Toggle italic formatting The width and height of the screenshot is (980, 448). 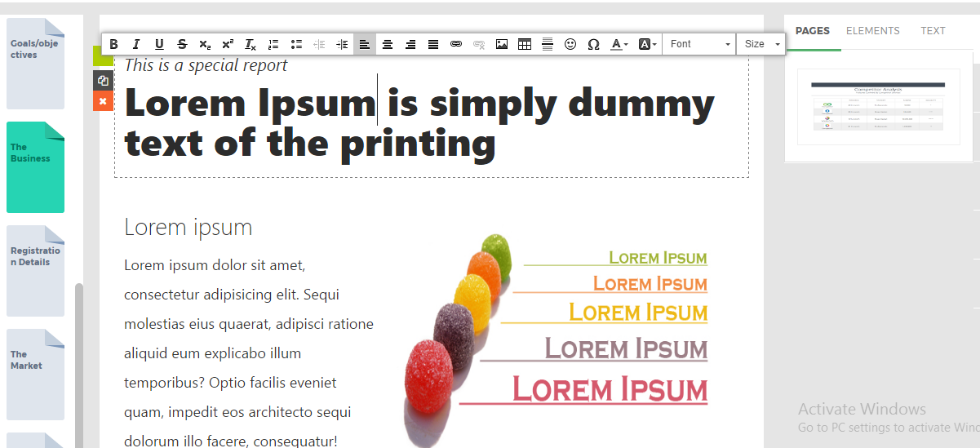coord(136,44)
